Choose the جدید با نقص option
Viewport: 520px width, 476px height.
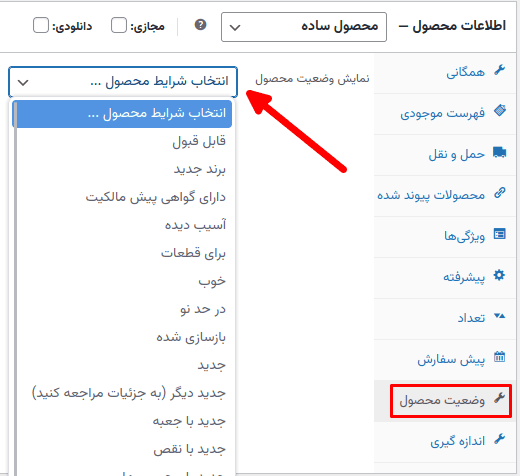point(122,450)
